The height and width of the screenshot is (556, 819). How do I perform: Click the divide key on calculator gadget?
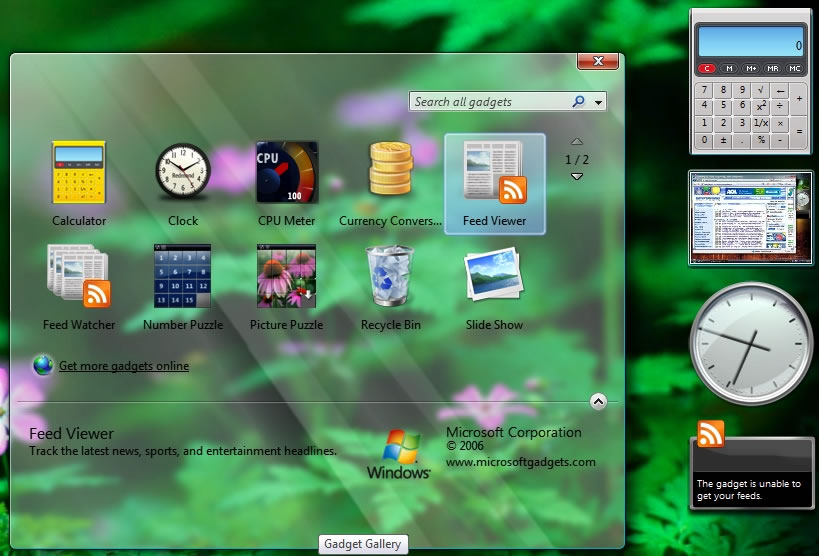780,106
